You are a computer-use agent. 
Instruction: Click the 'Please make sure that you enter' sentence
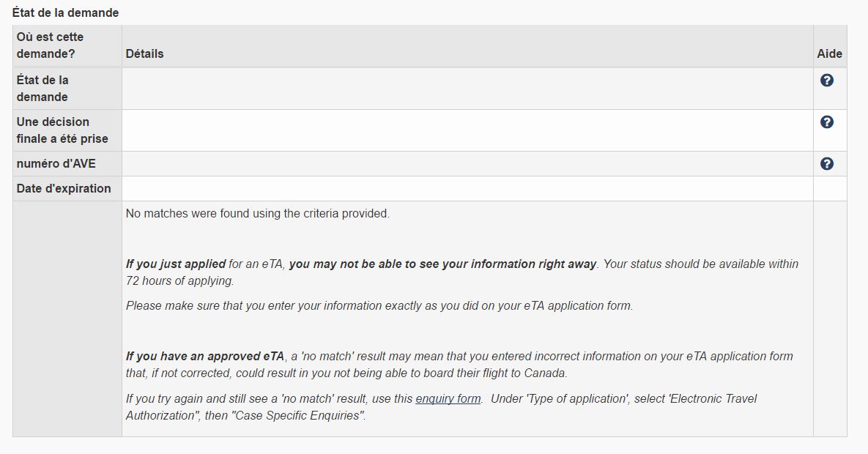click(379, 305)
